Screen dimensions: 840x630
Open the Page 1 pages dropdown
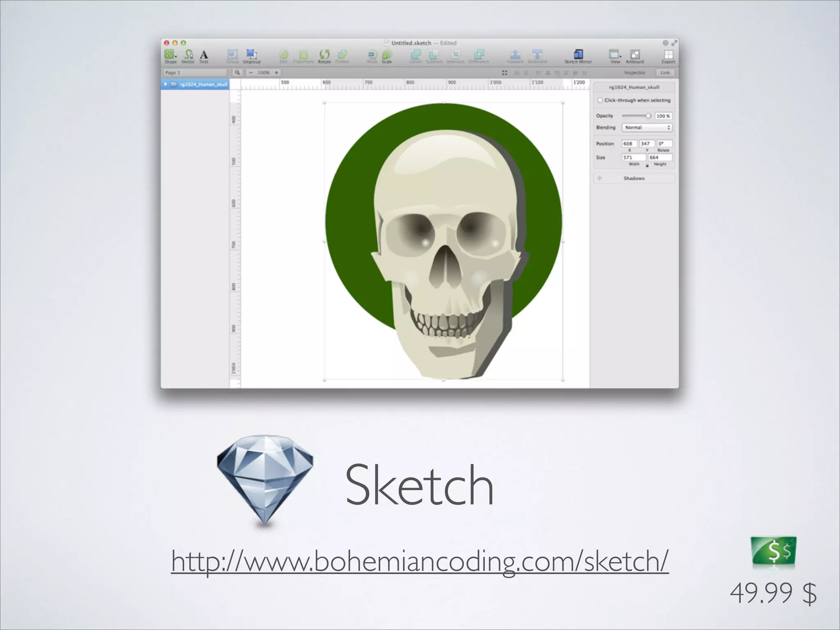coord(195,73)
